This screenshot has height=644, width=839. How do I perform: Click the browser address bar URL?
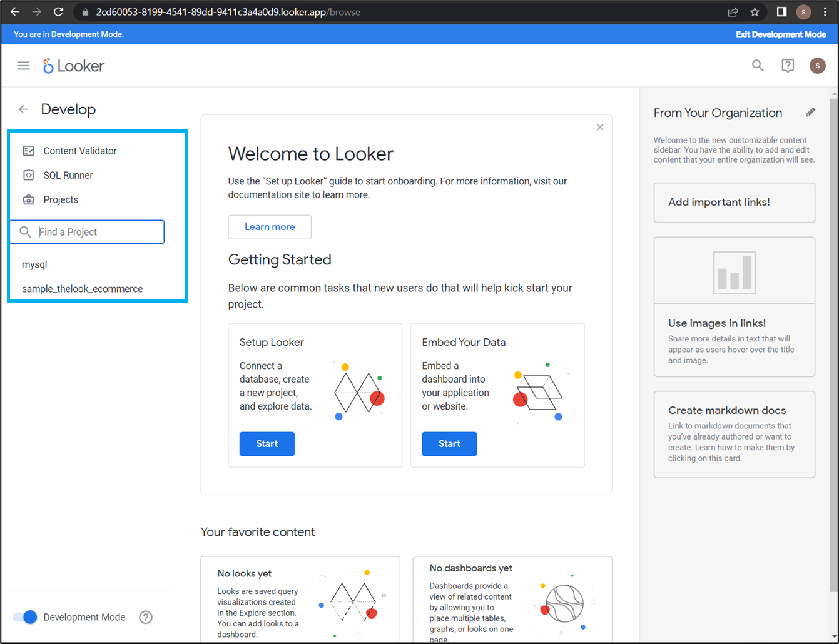pyautogui.click(x=228, y=12)
